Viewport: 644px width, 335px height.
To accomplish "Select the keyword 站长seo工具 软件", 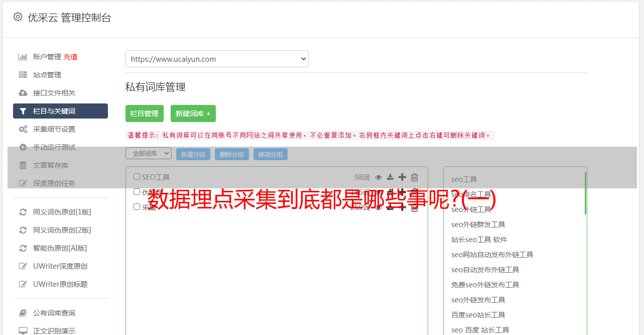I will tap(479, 240).
